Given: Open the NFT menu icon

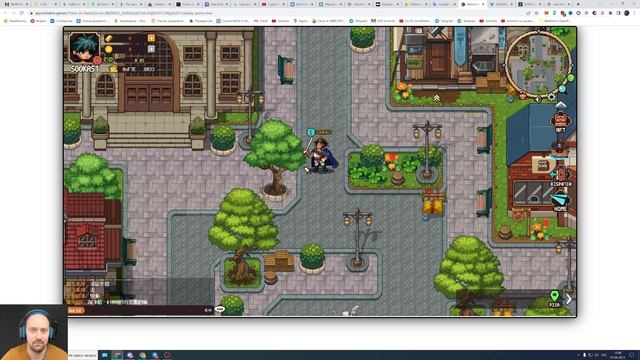Looking at the screenshot, I should [x=560, y=122].
